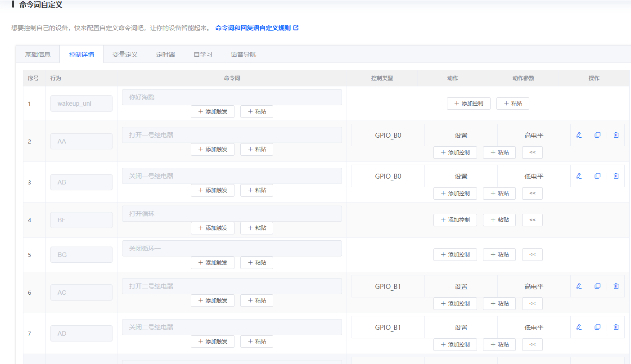Collapse row 4 controls with the << button
Image resolution: width=631 pixels, height=364 pixels.
tap(532, 220)
